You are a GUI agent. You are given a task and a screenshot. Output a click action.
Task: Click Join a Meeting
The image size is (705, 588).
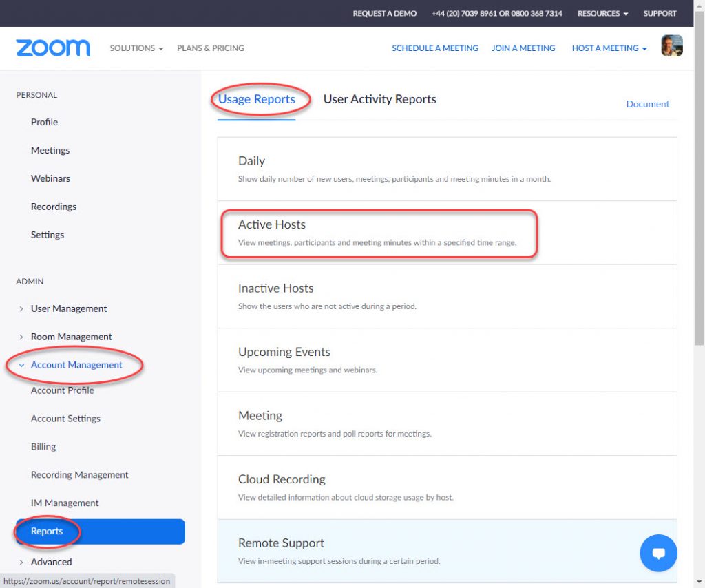point(523,48)
